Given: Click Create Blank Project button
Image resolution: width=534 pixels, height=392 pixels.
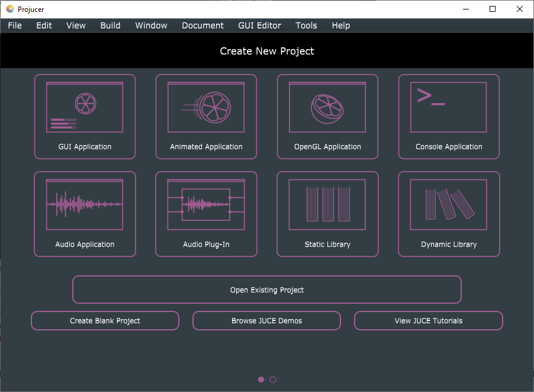Looking at the screenshot, I should tap(105, 321).
